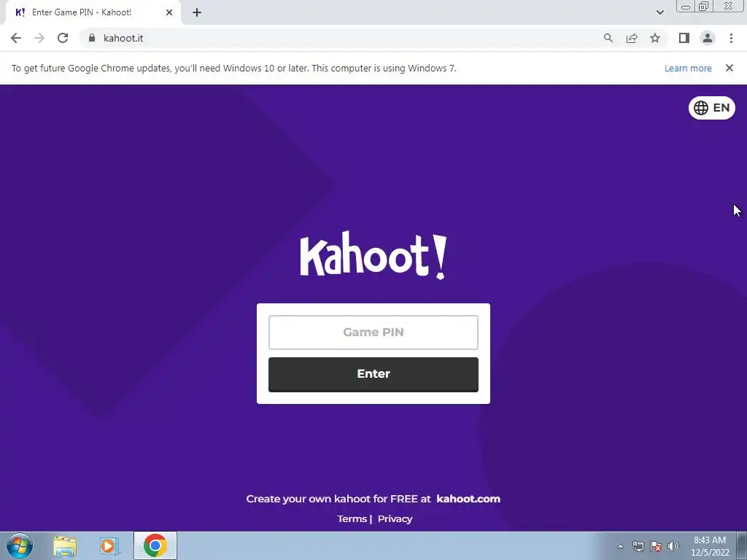Image resolution: width=747 pixels, height=560 pixels.
Task: Close the Enter Game PIN tab
Action: coord(169,12)
